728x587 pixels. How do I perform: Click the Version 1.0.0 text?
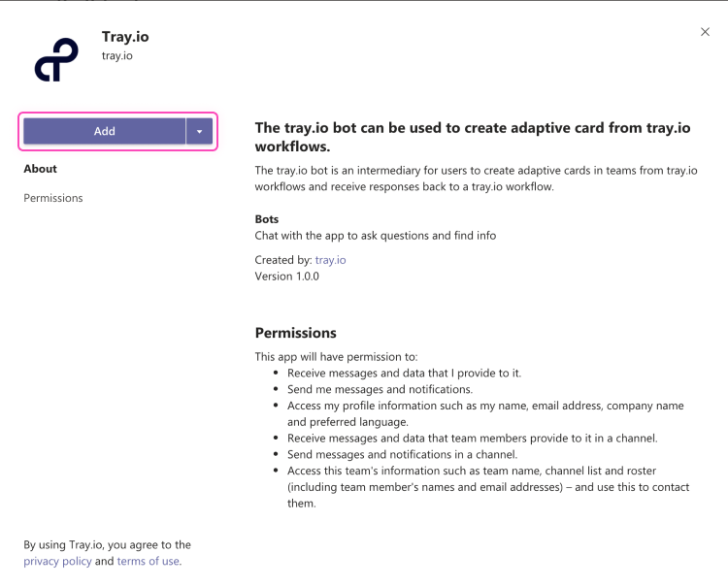[286, 276]
